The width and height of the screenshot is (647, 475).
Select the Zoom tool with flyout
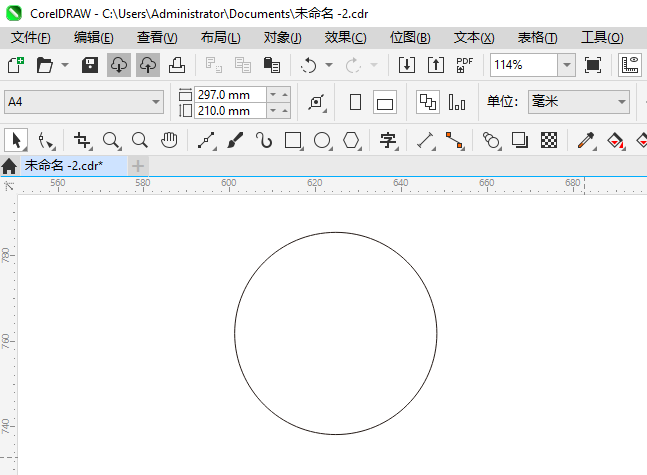111,140
